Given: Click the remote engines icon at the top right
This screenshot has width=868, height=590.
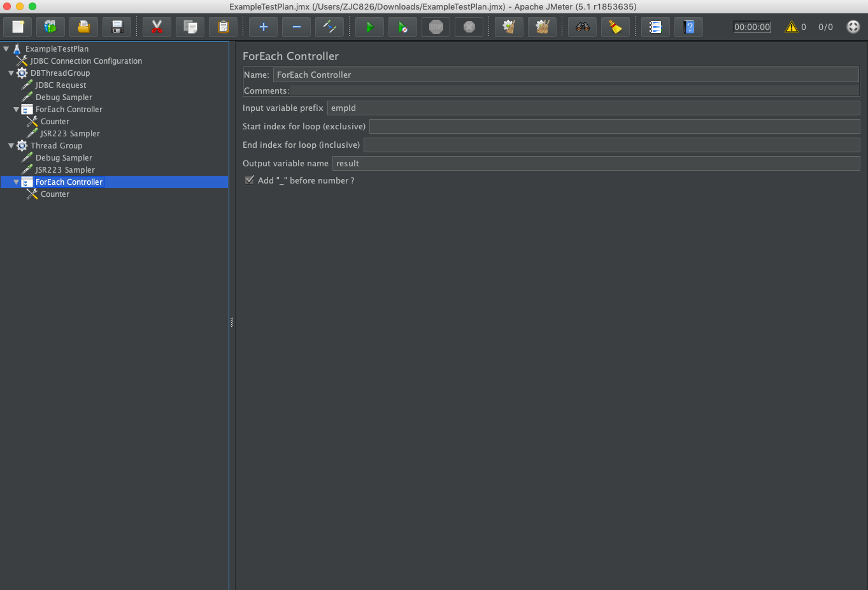Looking at the screenshot, I should click(853, 27).
